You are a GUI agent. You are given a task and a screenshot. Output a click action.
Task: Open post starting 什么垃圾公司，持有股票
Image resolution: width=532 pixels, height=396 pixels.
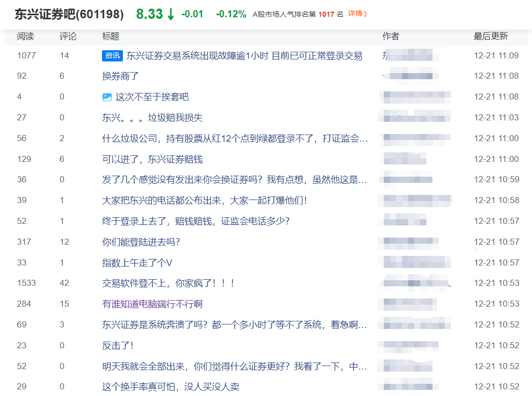235,139
